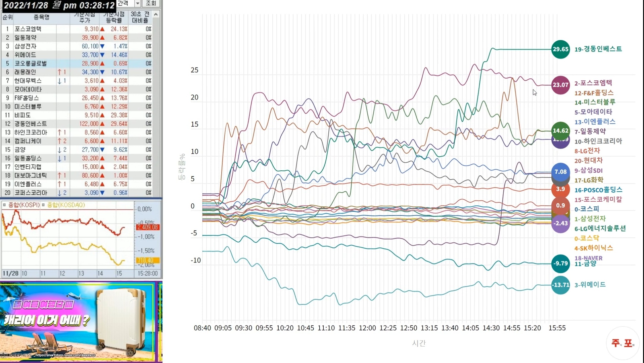This screenshot has height=363, width=644.
Task: Click the -13.71 chart value bubble
Action: (560, 285)
